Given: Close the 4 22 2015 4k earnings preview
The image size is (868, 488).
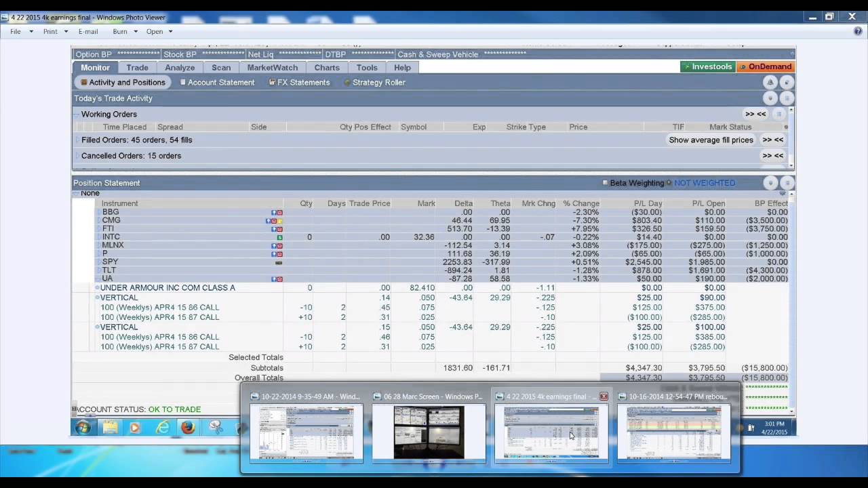Looking at the screenshot, I should click(x=604, y=396).
